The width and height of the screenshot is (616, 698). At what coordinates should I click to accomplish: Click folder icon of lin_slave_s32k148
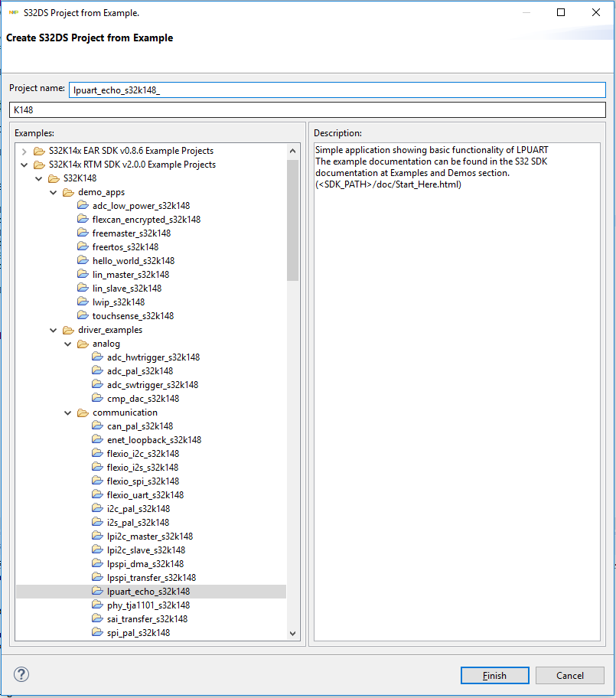click(83, 288)
